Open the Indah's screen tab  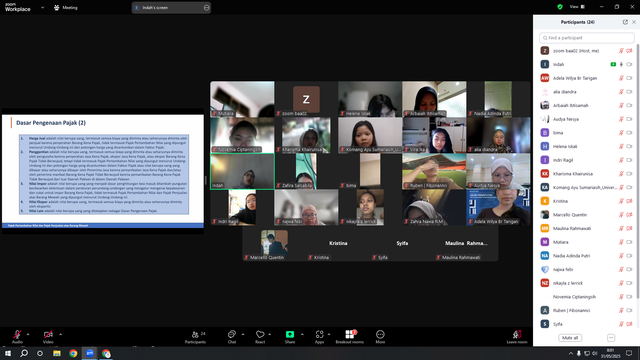[x=171, y=7]
